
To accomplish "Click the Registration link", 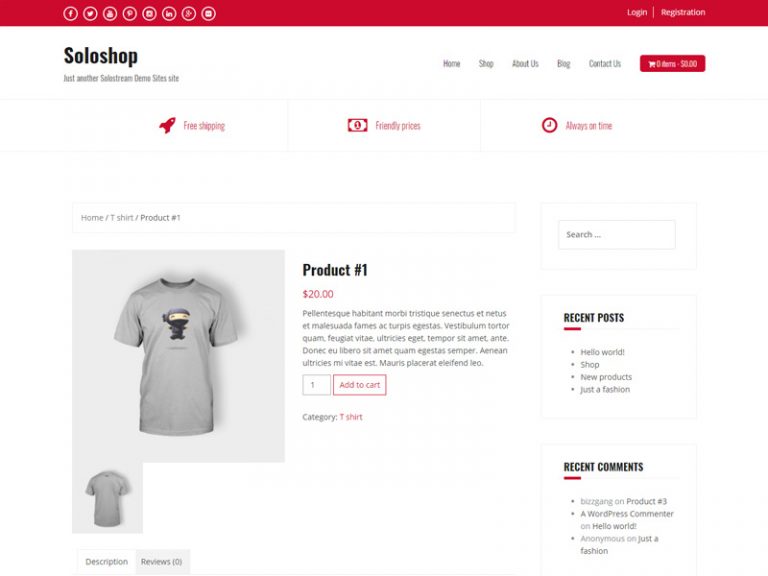I will pos(683,12).
